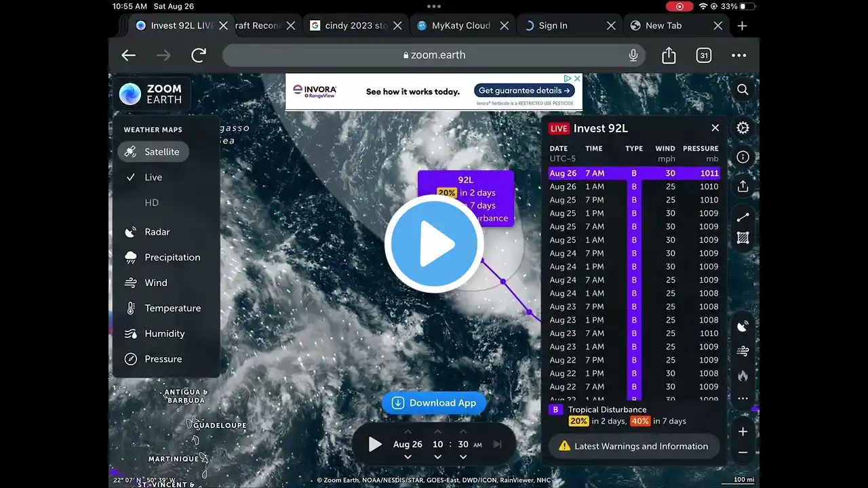Image resolution: width=868 pixels, height=488 pixels.
Task: Click the zoom.earth address bar
Action: click(434, 56)
